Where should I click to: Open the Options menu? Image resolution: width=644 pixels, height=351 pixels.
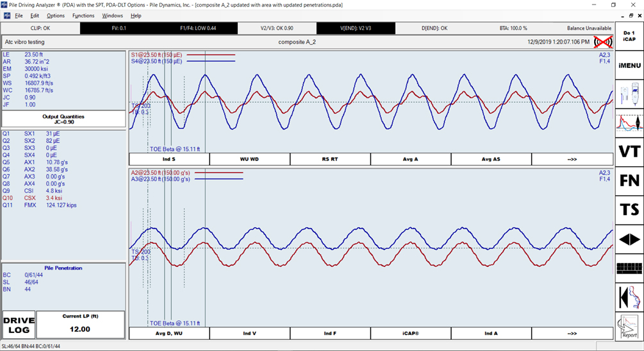tap(56, 15)
